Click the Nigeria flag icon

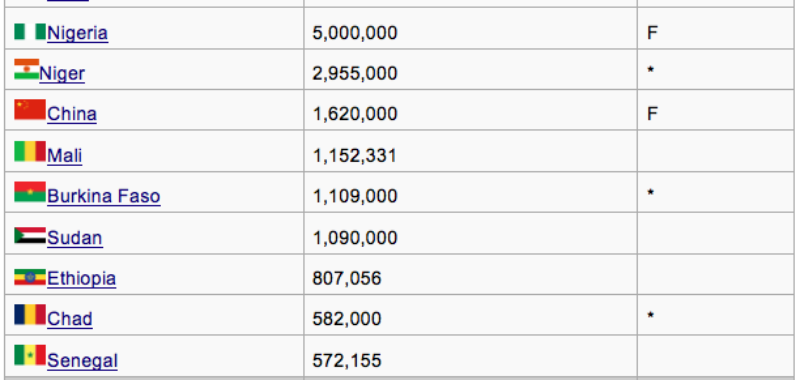[30, 31]
